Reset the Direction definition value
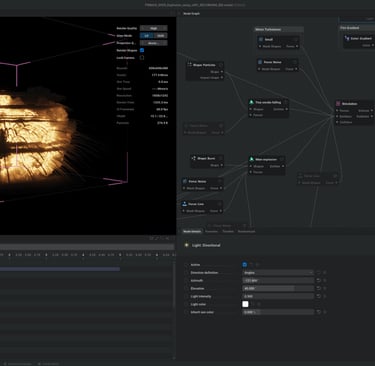This screenshot has width=375, height=366. (x=319, y=272)
